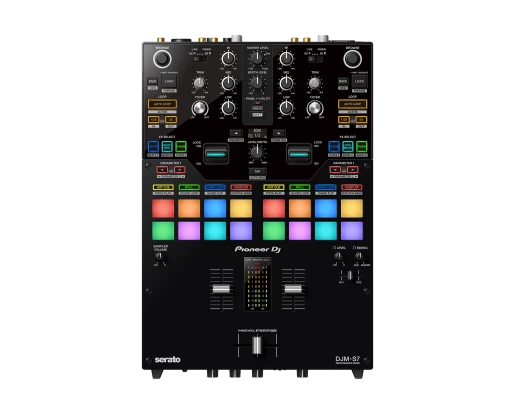Image resolution: width=515 pixels, height=415 pixels.
Task: Select right deck ROLL pad mode
Action: [300, 187]
